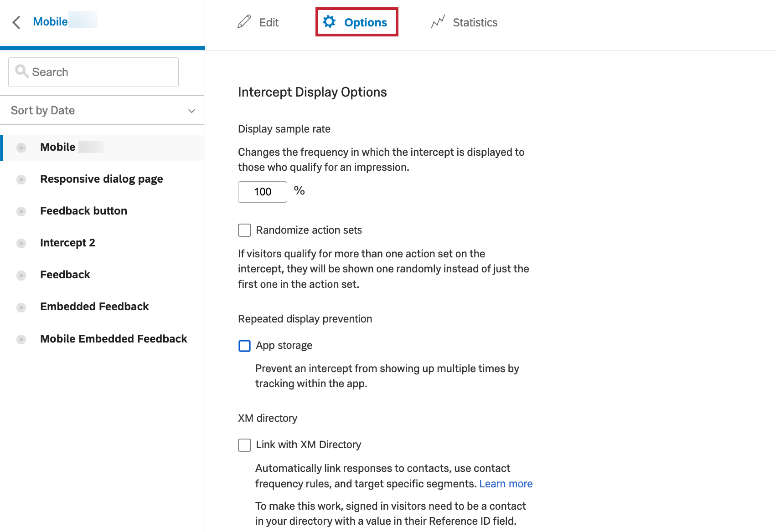775x532 pixels.
Task: Click the magnifying glass search icon
Action: 21,72
